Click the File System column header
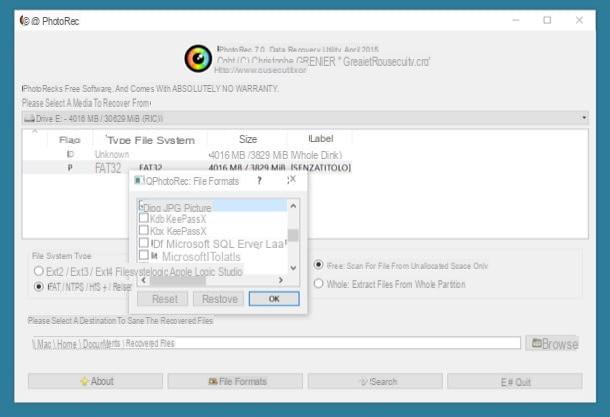 [x=165, y=140]
